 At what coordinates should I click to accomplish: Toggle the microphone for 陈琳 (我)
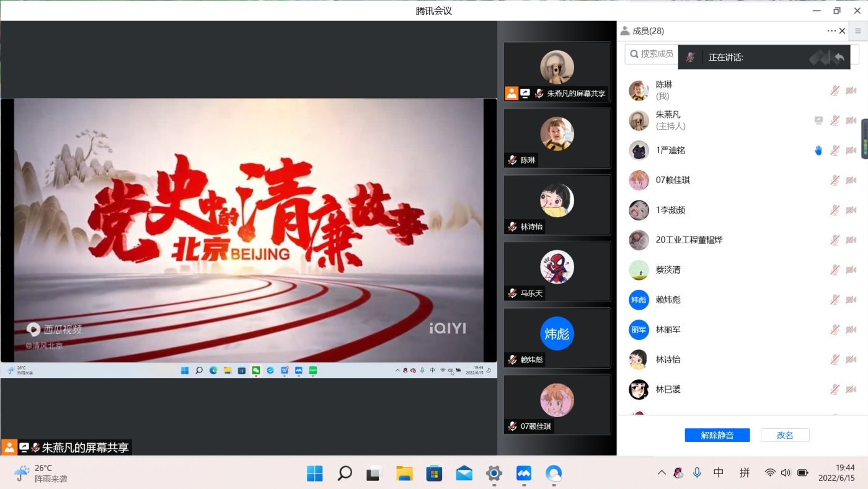pos(835,91)
